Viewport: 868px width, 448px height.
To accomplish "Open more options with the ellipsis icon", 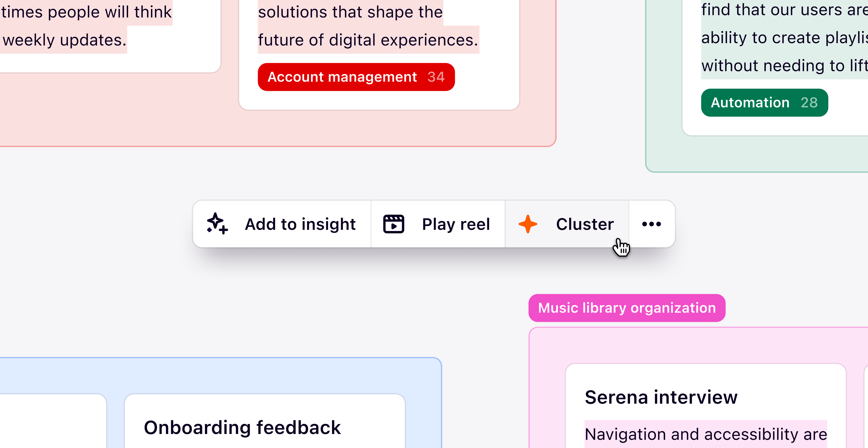I will [x=651, y=224].
